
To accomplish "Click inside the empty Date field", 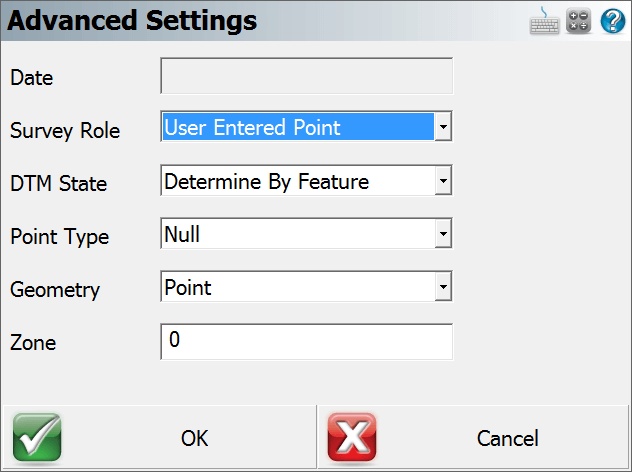I will coord(306,76).
